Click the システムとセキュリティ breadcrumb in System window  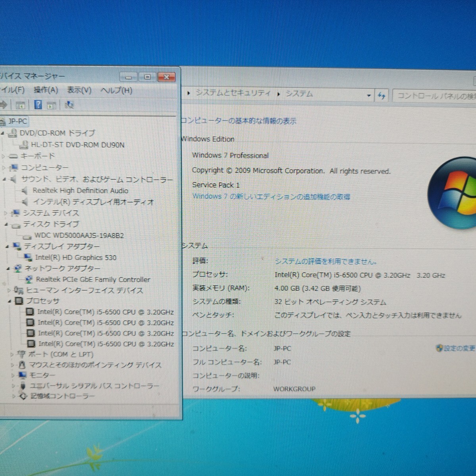coord(233,93)
